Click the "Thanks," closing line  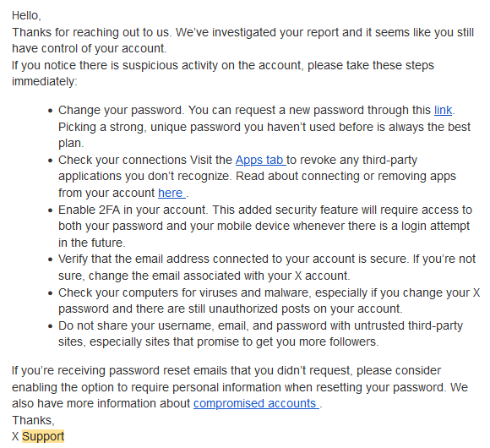(33, 420)
